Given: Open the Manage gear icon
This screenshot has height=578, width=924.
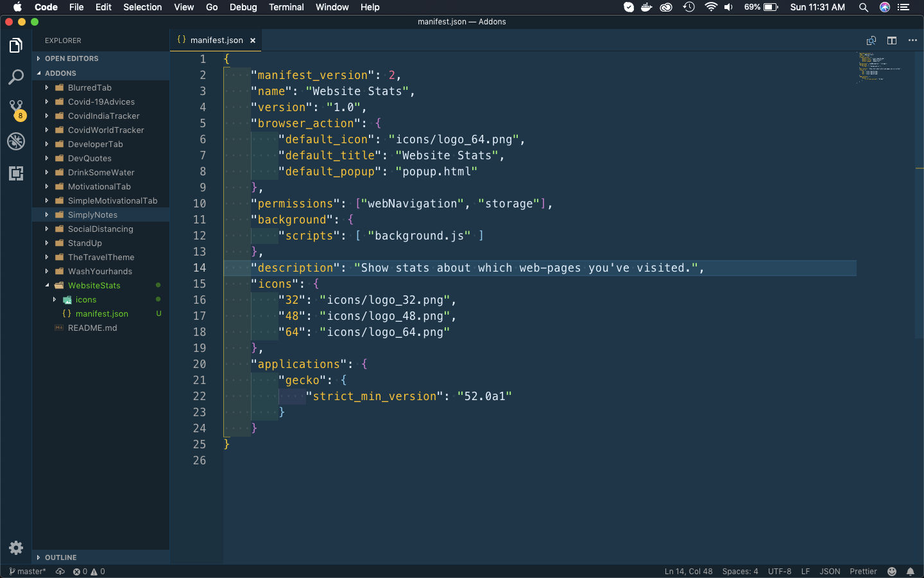Looking at the screenshot, I should 16,548.
